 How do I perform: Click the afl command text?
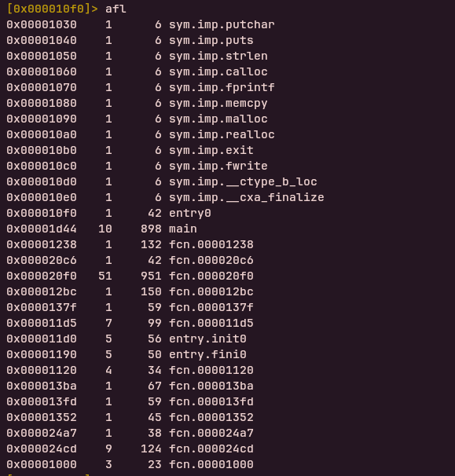[116, 9]
